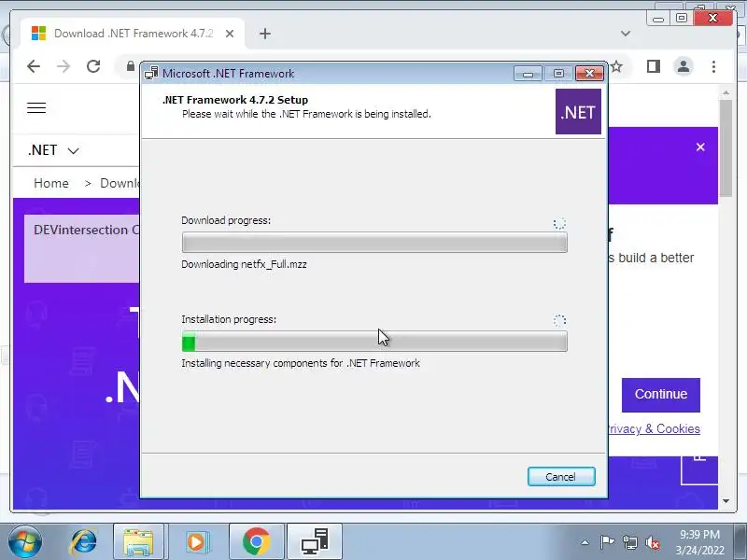Click the lock site info icon
This screenshot has height=560, width=747.
[x=130, y=66]
